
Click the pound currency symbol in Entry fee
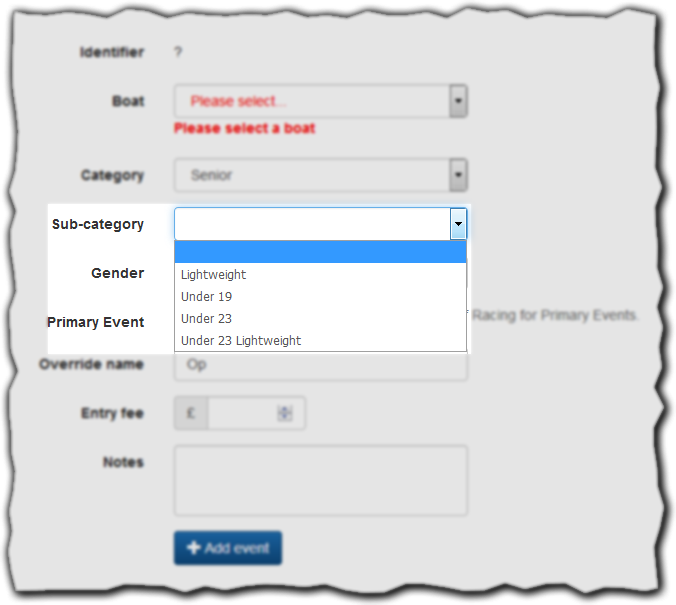[x=190, y=413]
